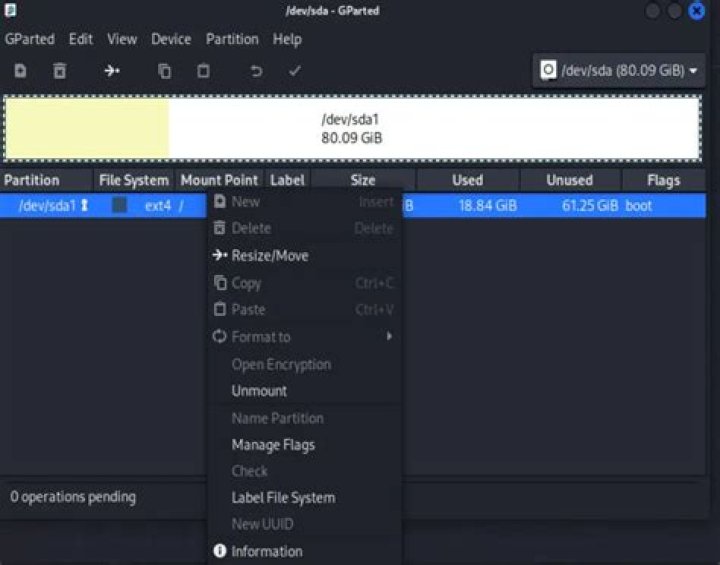Click the Copy partition toolbar icon
The width and height of the screenshot is (720, 565).
[164, 71]
